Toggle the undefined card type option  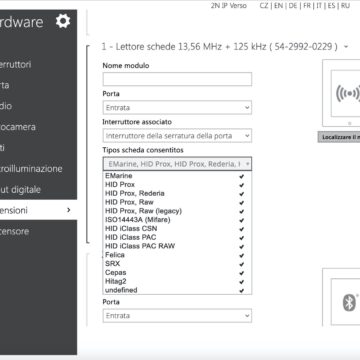177,290
